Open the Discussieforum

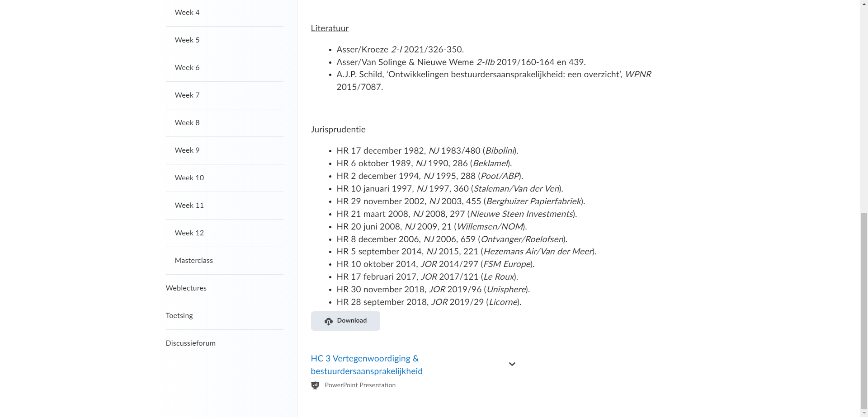click(191, 343)
